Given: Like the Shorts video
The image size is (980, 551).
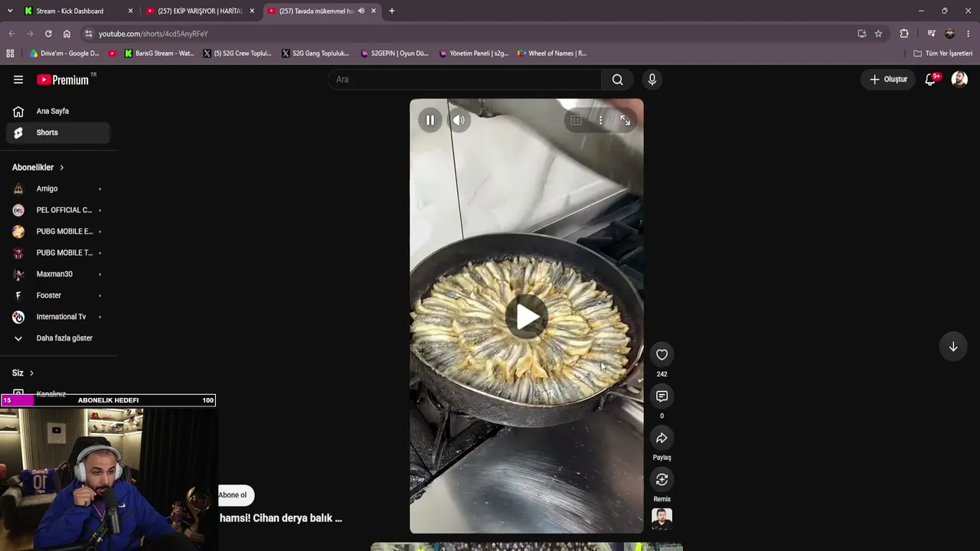Looking at the screenshot, I should [662, 354].
